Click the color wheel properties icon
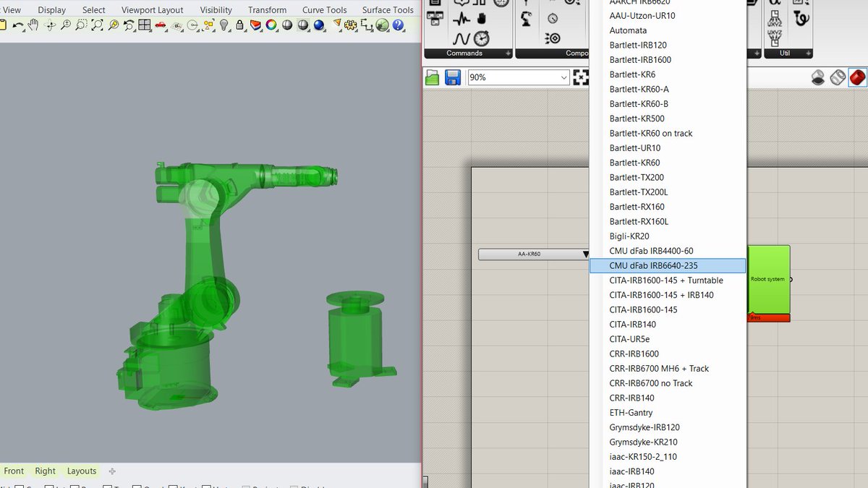The height and width of the screenshot is (488, 868). 271,25
